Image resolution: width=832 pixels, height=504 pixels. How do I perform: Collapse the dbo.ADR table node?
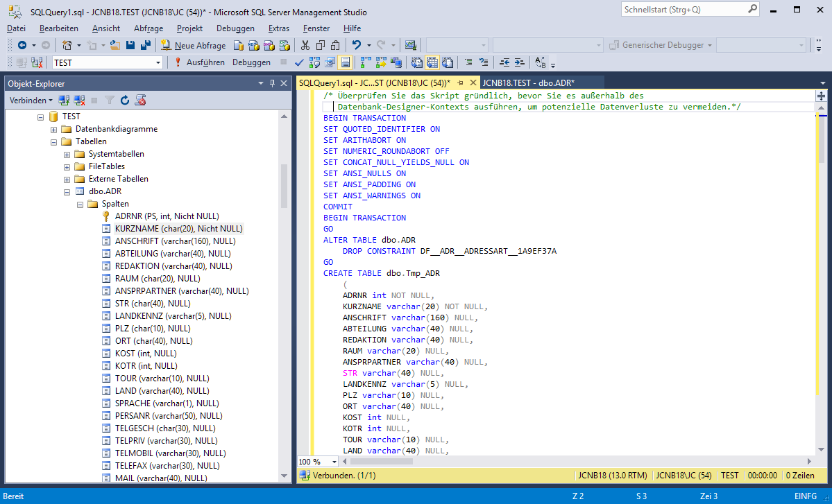click(x=67, y=191)
